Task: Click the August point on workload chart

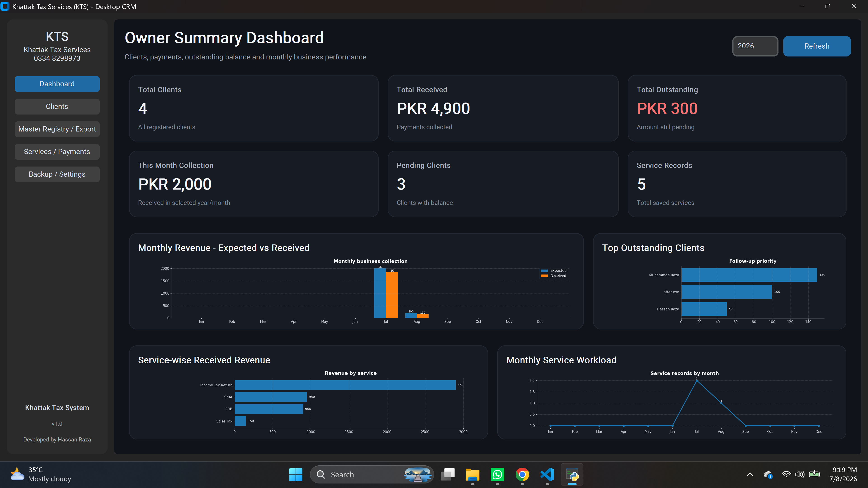Action: (x=721, y=403)
